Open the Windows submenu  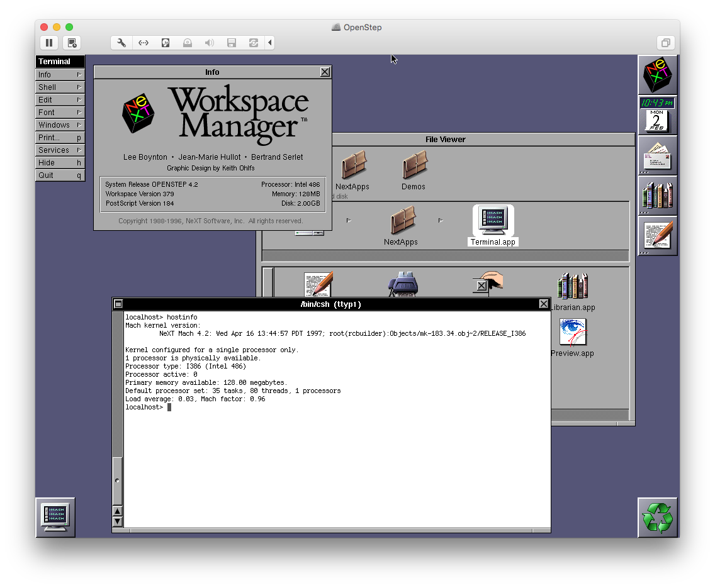click(60, 125)
